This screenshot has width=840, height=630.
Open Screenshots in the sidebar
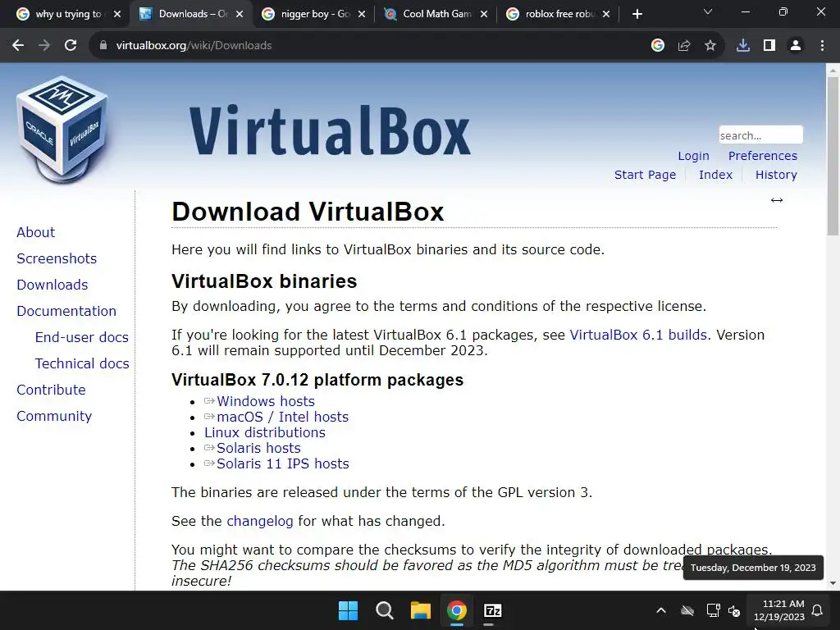point(57,258)
